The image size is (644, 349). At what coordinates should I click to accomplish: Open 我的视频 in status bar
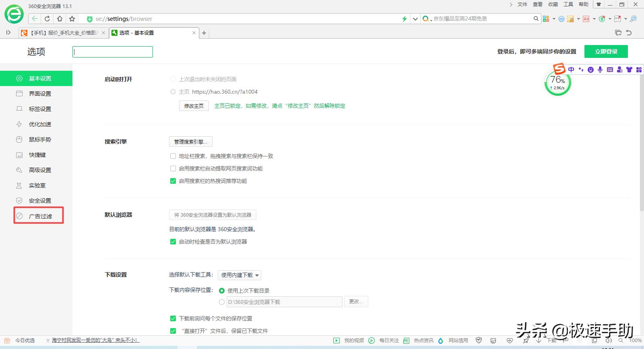pyautogui.click(x=349, y=341)
